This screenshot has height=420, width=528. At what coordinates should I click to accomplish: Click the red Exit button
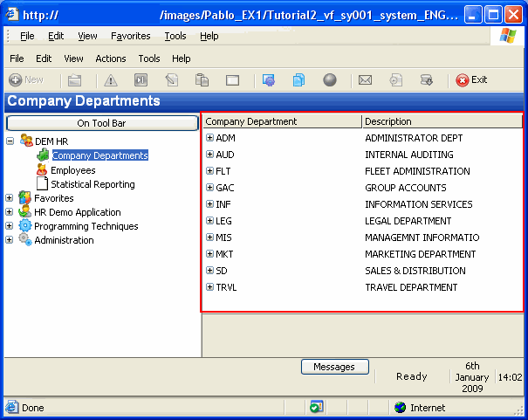click(x=471, y=79)
